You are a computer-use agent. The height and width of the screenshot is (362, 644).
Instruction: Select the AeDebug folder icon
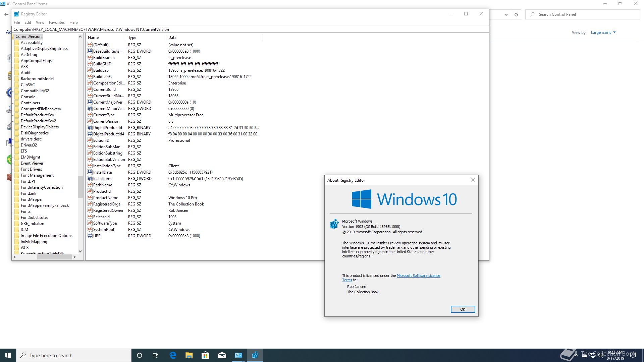[17, 55]
